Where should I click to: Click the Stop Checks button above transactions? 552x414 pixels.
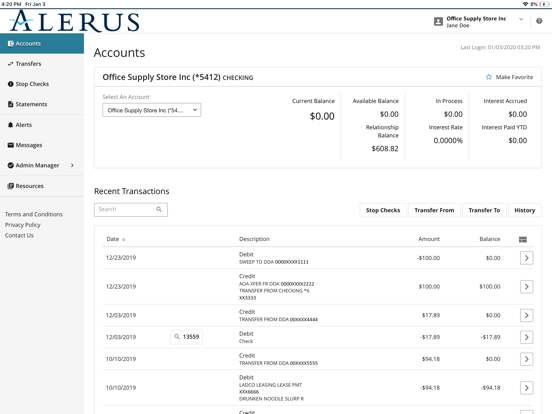coord(383,210)
